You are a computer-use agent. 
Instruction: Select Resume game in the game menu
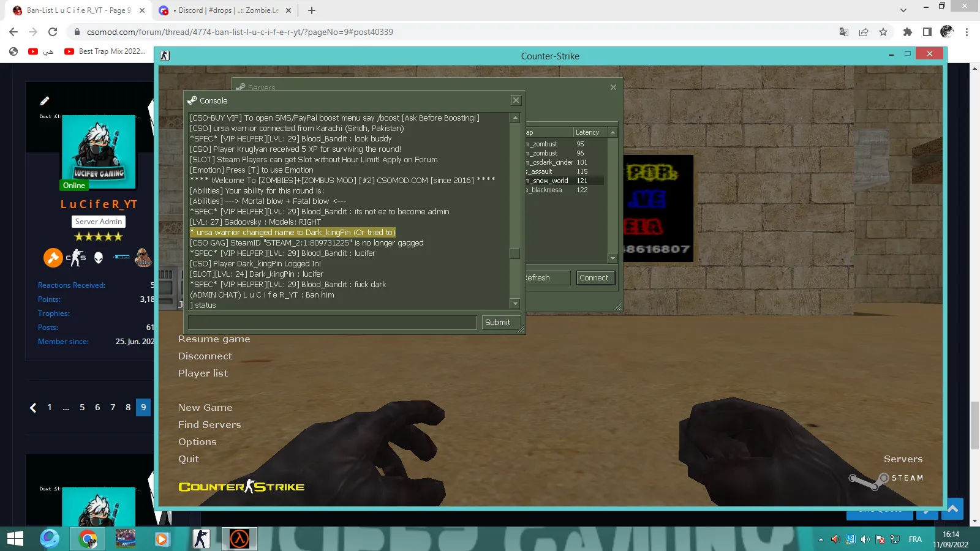(214, 339)
